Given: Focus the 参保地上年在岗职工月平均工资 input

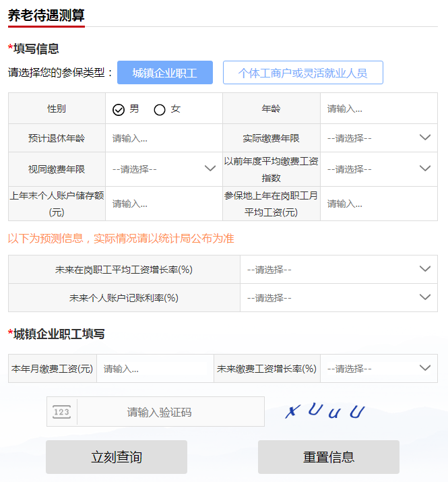Looking at the screenshot, I should (x=378, y=204).
